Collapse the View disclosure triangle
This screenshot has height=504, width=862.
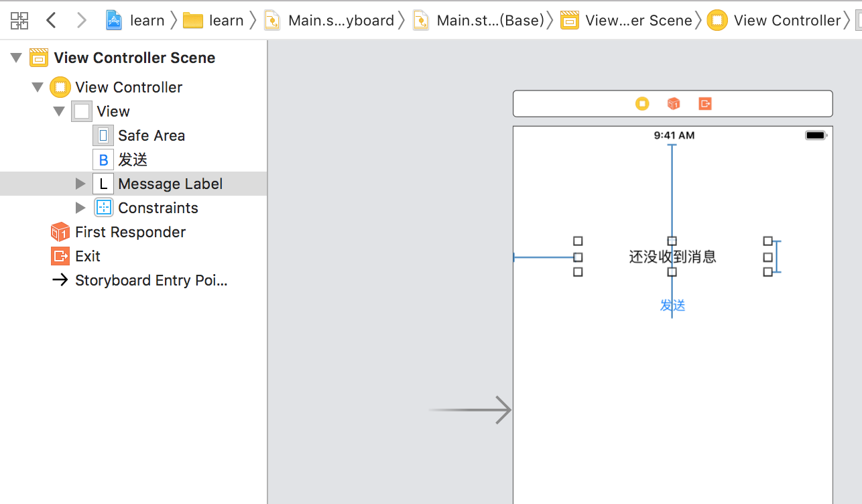59,111
